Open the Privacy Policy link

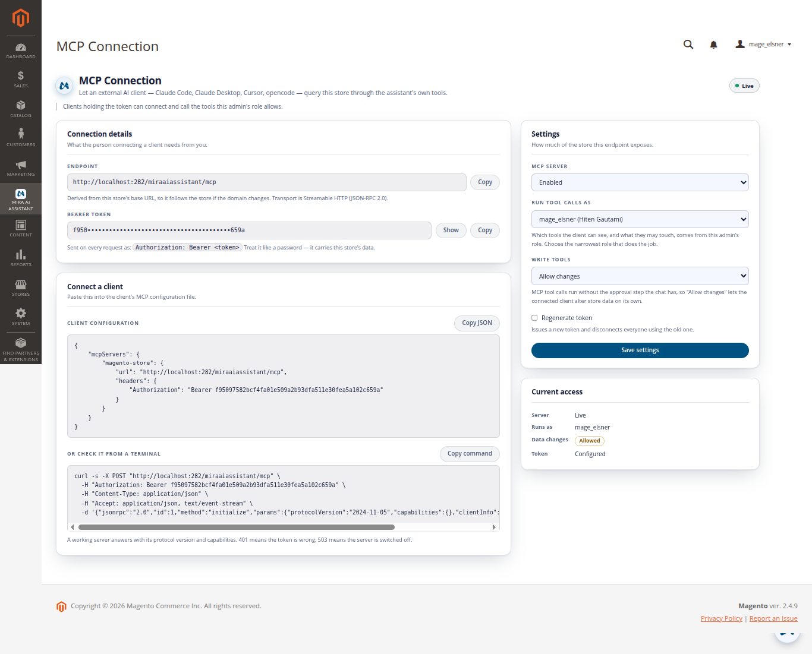point(721,618)
